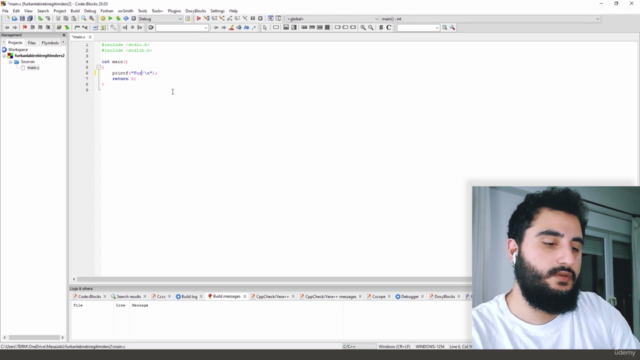
Task: Switch to the FSymbols management tab
Action: click(50, 43)
